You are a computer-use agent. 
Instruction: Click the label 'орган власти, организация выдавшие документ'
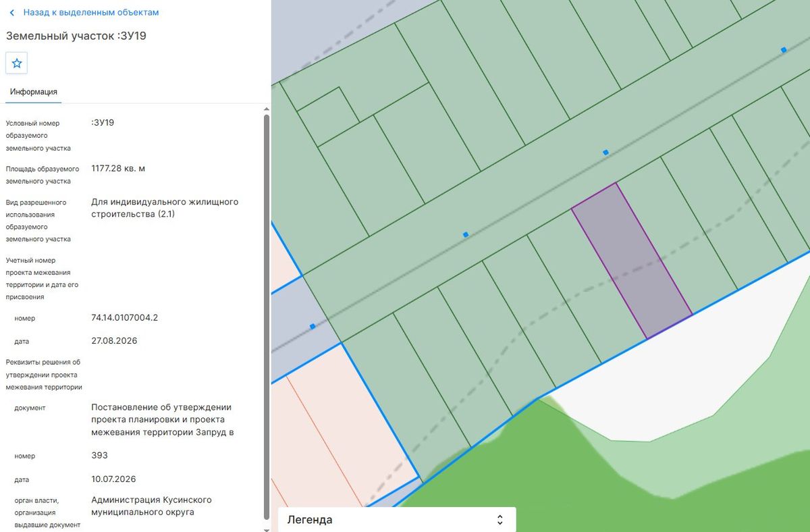47,512
